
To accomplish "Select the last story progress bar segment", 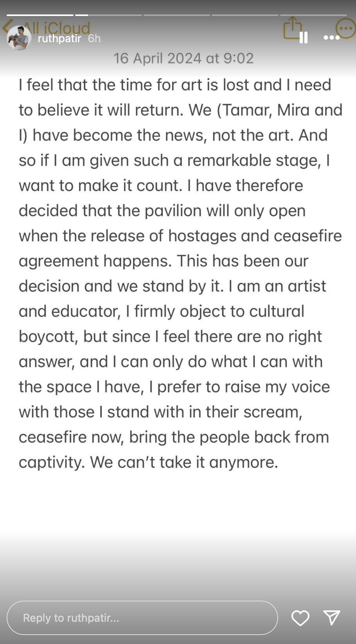I will point(314,15).
